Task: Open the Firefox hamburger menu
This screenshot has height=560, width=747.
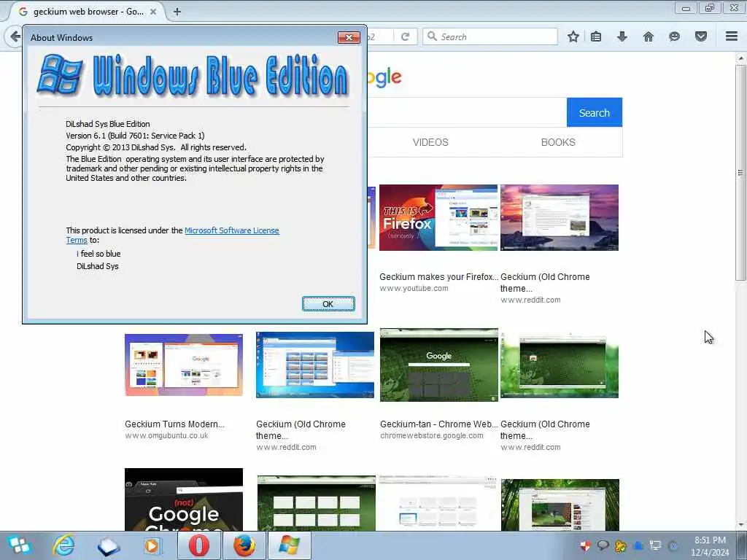Action: 732,36
